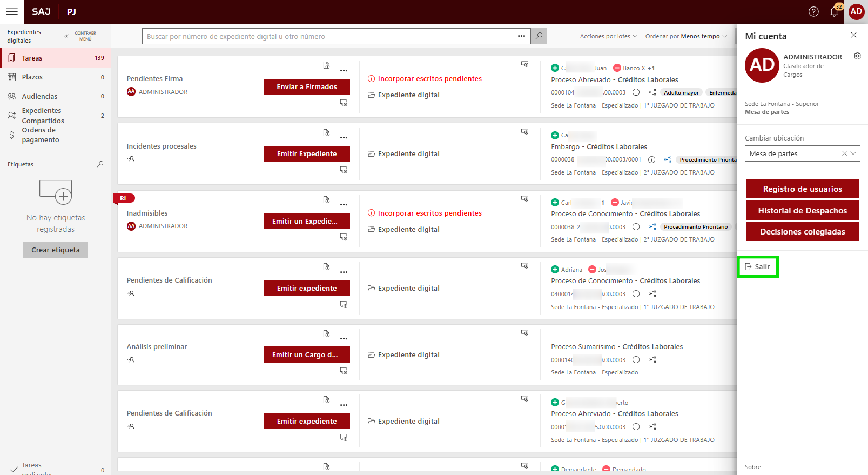Expand the Cambiar ubicación dropdown
The height and width of the screenshot is (475, 868).
853,153
